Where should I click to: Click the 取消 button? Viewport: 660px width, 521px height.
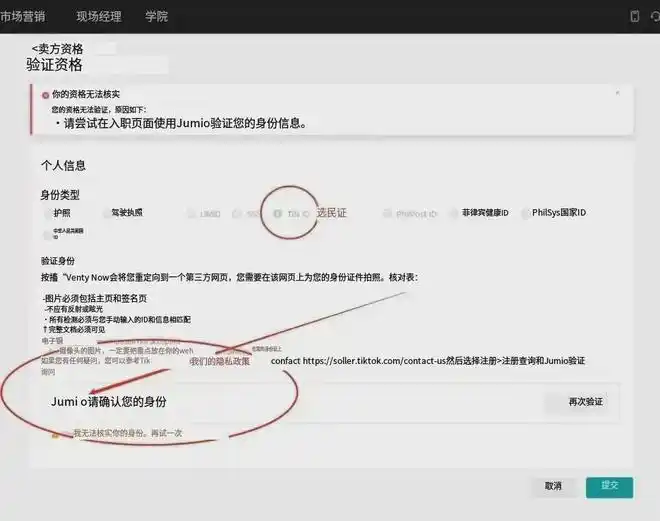(553, 486)
